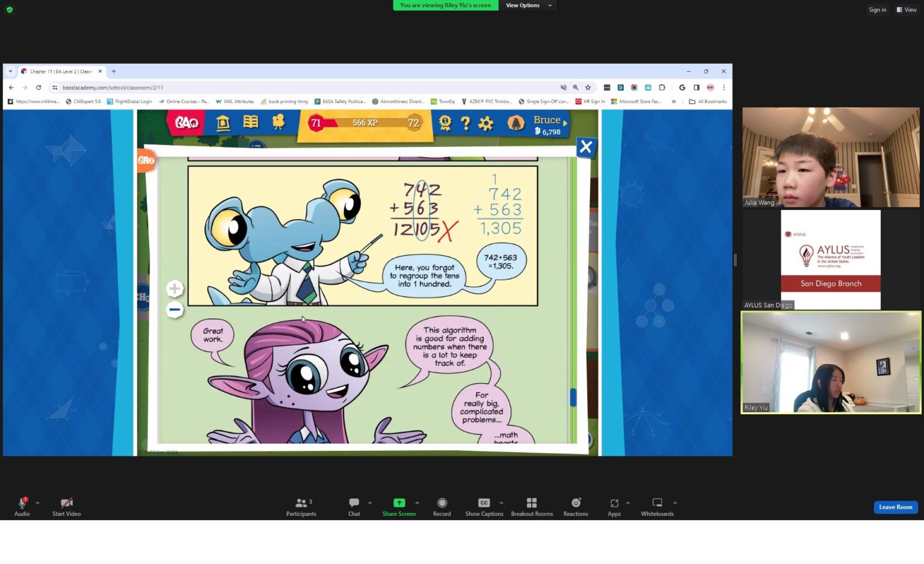
Task: Open the achievements ribbon badge icon
Action: (x=445, y=123)
